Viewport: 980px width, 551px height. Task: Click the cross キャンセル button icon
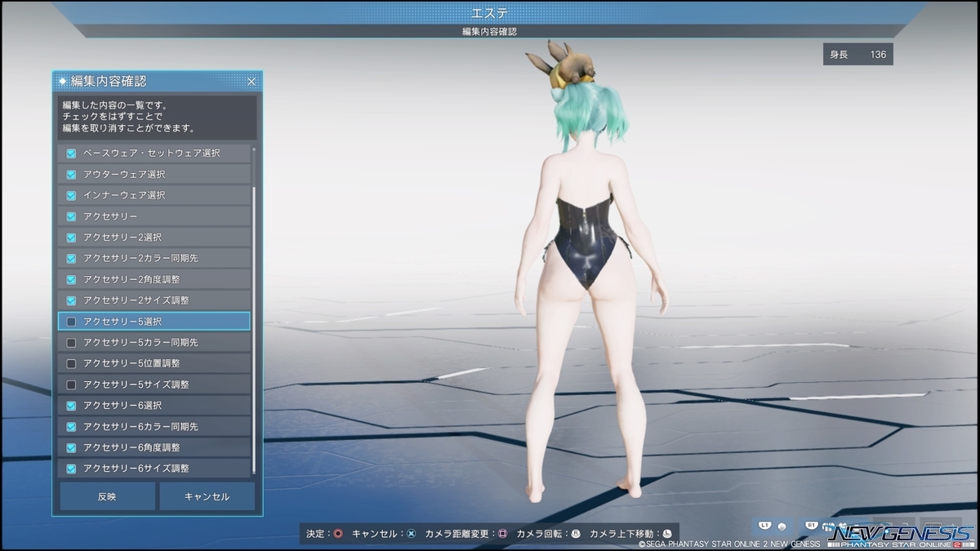point(412,534)
